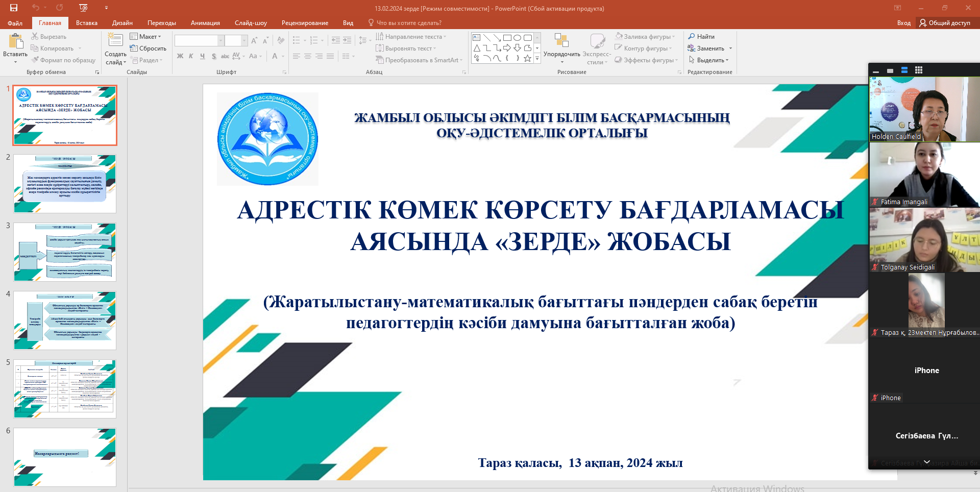Apply font color using the A icon
980x492 pixels.
275,56
